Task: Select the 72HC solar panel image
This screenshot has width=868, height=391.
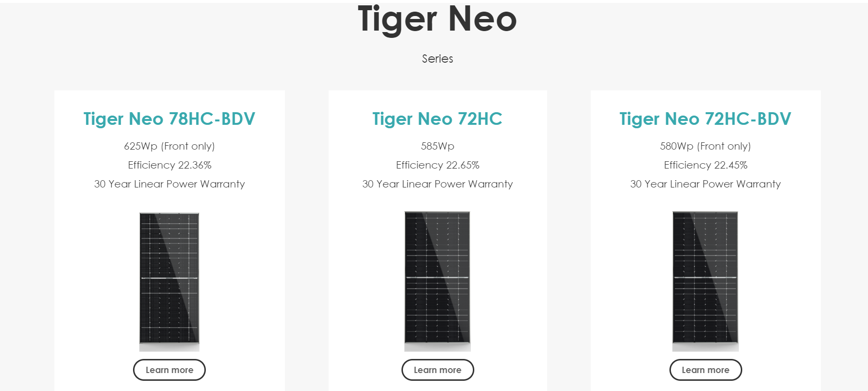Action: [437, 282]
